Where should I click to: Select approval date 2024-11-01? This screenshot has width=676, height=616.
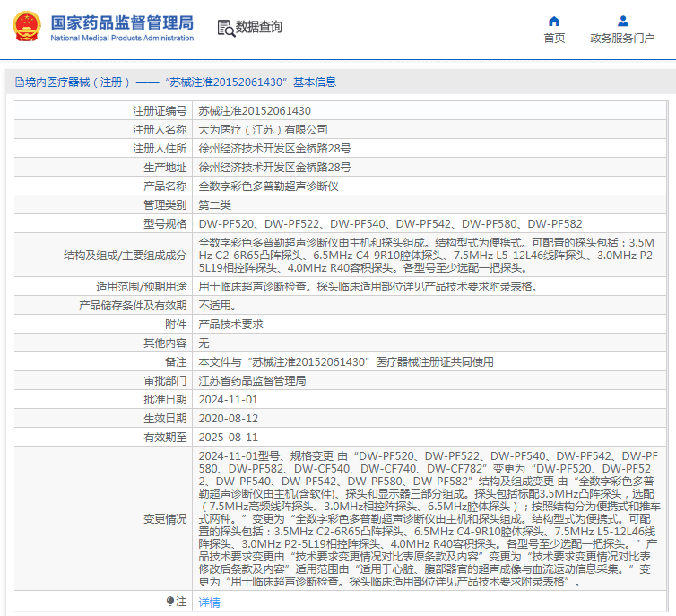click(x=228, y=400)
